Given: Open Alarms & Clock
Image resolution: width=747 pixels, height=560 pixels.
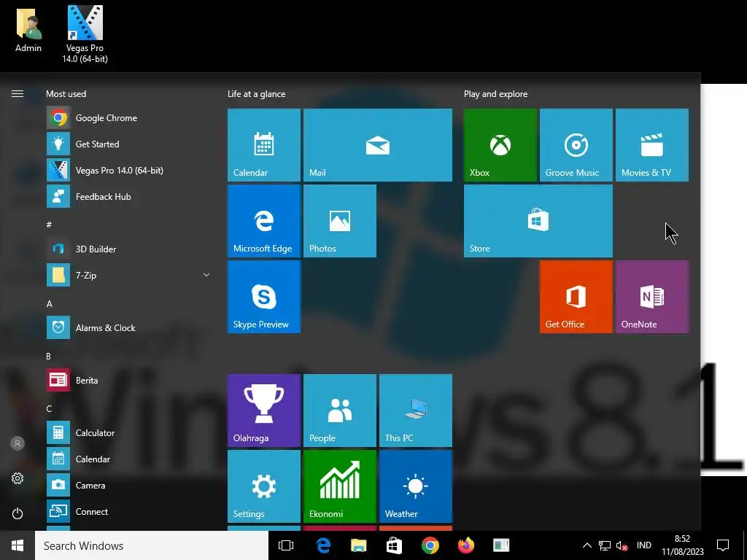Looking at the screenshot, I should coord(128,327).
